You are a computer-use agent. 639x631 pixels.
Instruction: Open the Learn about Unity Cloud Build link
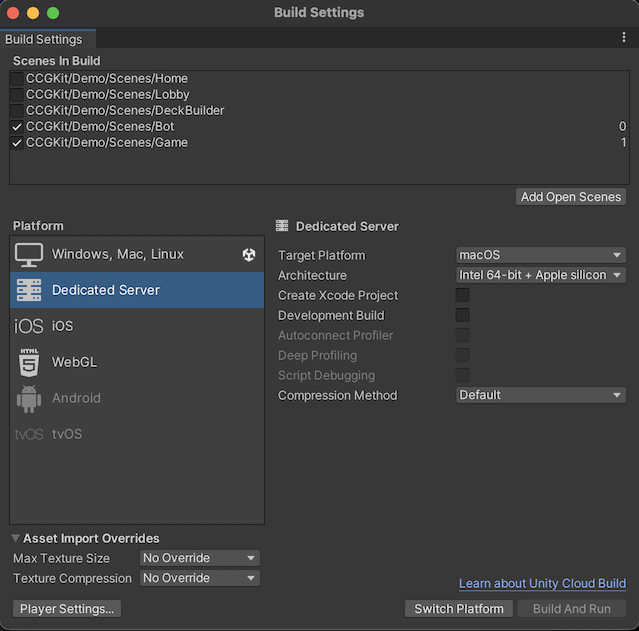(542, 583)
